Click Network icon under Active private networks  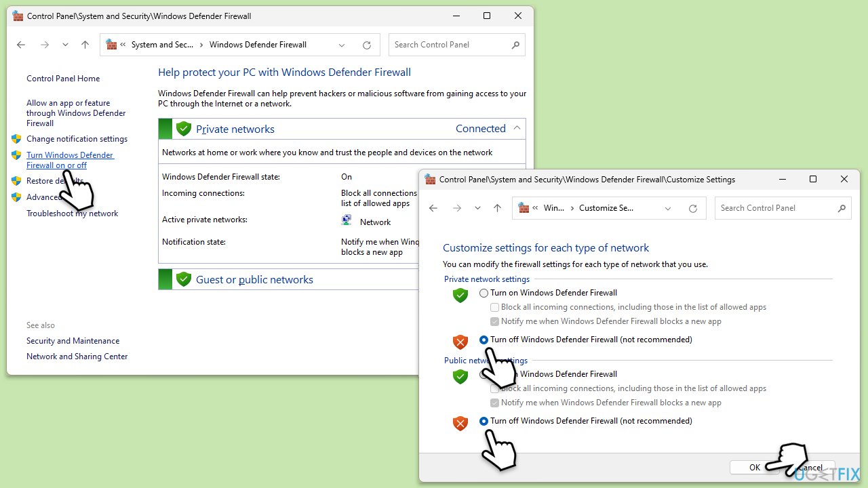[347, 220]
